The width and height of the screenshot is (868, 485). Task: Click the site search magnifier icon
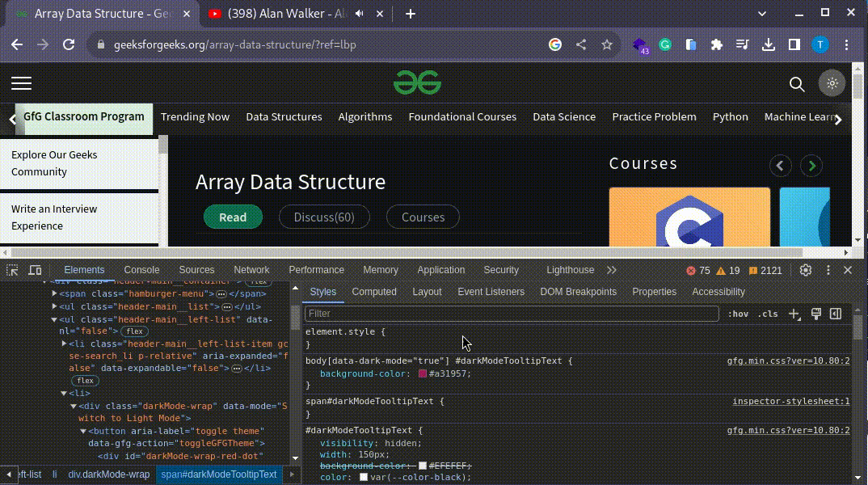[x=797, y=84]
